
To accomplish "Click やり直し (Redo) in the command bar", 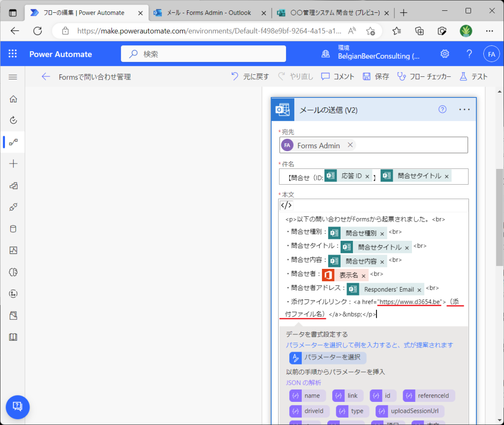I will click(295, 76).
